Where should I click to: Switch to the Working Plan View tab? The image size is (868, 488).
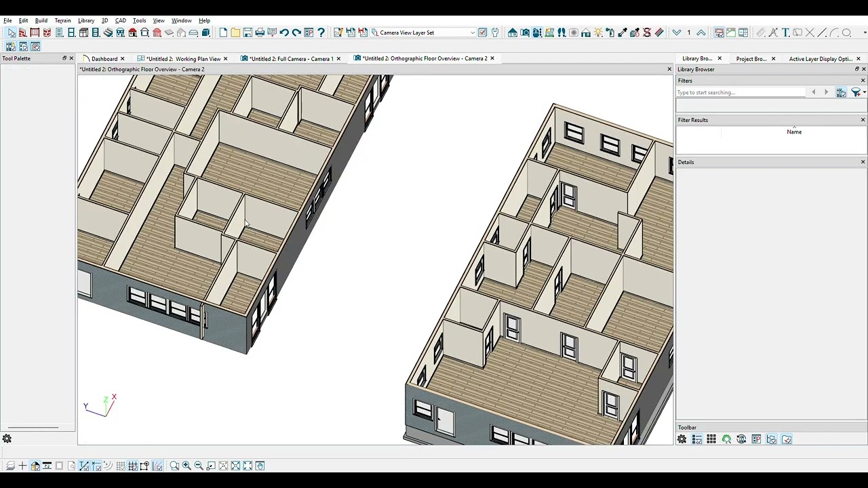pyautogui.click(x=183, y=59)
